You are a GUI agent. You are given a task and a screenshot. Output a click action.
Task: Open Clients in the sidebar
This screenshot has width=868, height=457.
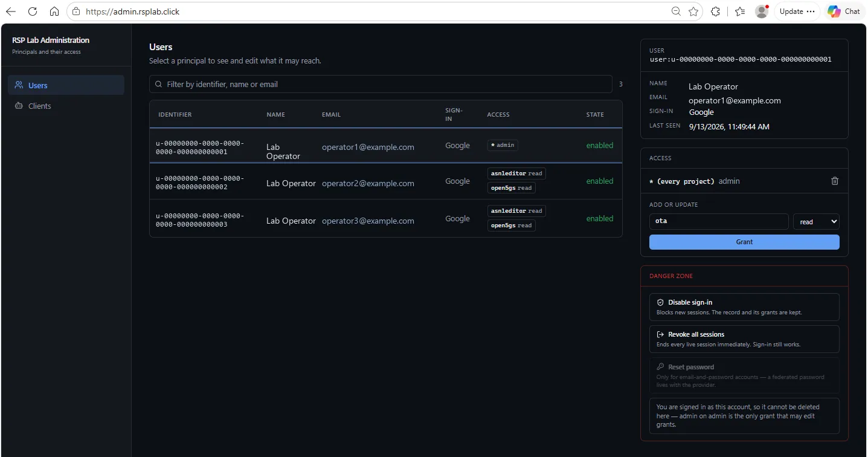pos(66,106)
